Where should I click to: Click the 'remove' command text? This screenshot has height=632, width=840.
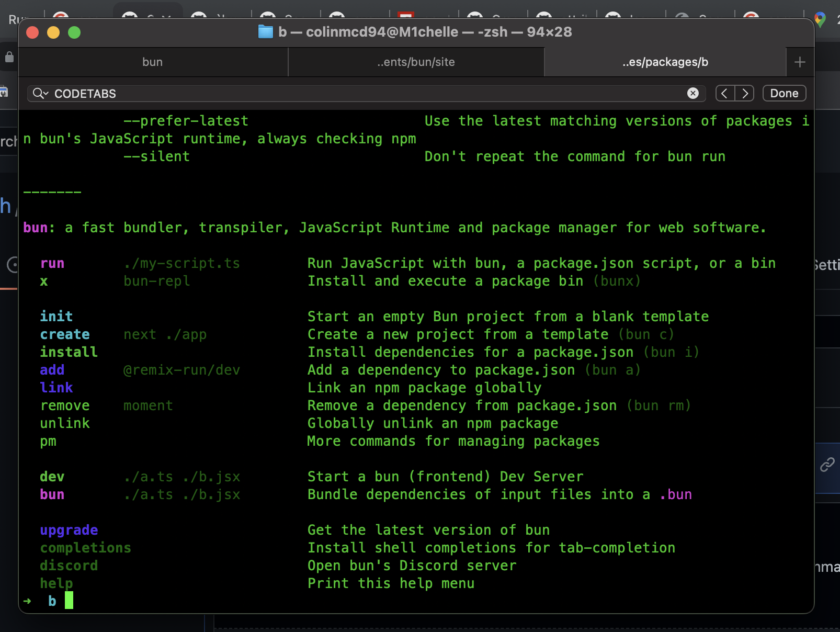[65, 405]
